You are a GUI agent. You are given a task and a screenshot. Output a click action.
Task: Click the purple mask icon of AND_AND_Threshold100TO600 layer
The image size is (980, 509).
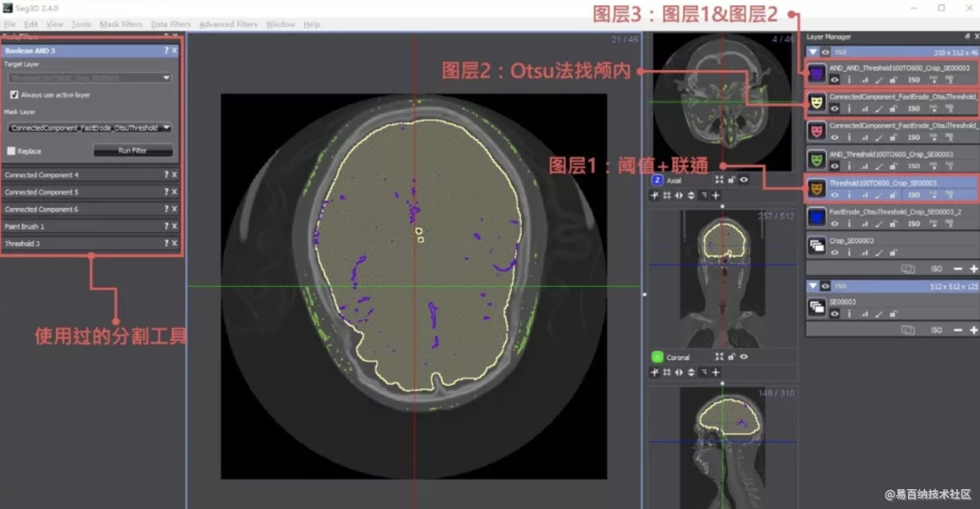tap(816, 74)
